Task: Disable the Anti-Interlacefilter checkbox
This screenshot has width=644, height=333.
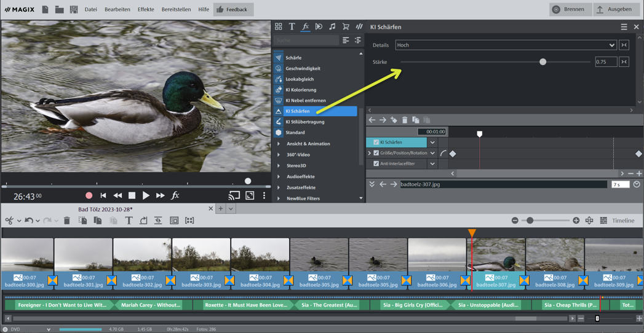Action: (x=376, y=163)
